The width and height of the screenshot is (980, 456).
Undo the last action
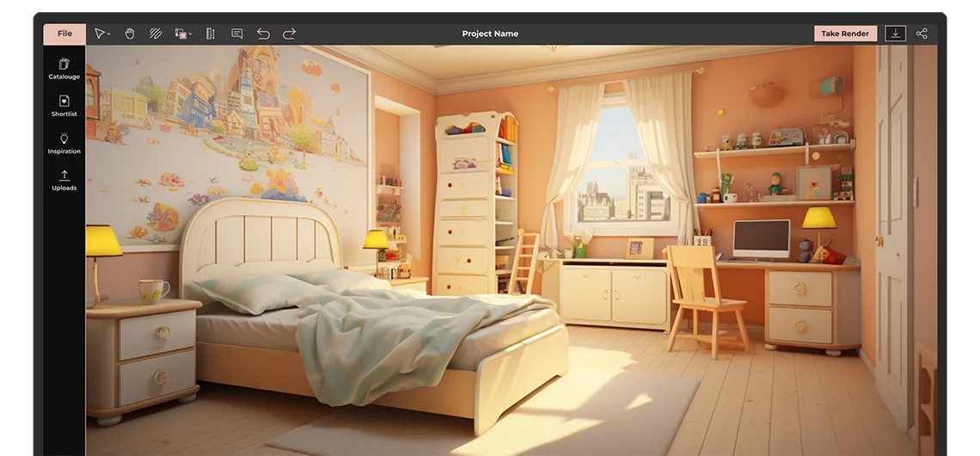coord(263,34)
